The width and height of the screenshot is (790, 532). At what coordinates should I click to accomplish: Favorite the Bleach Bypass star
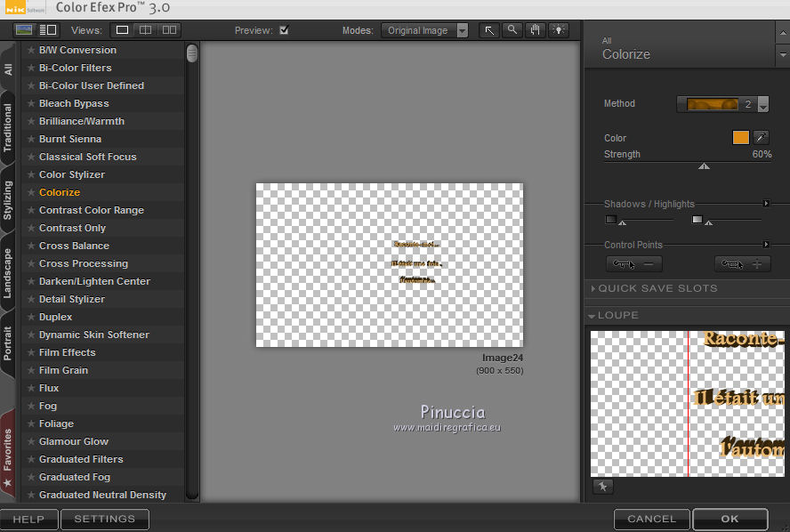[x=31, y=103]
